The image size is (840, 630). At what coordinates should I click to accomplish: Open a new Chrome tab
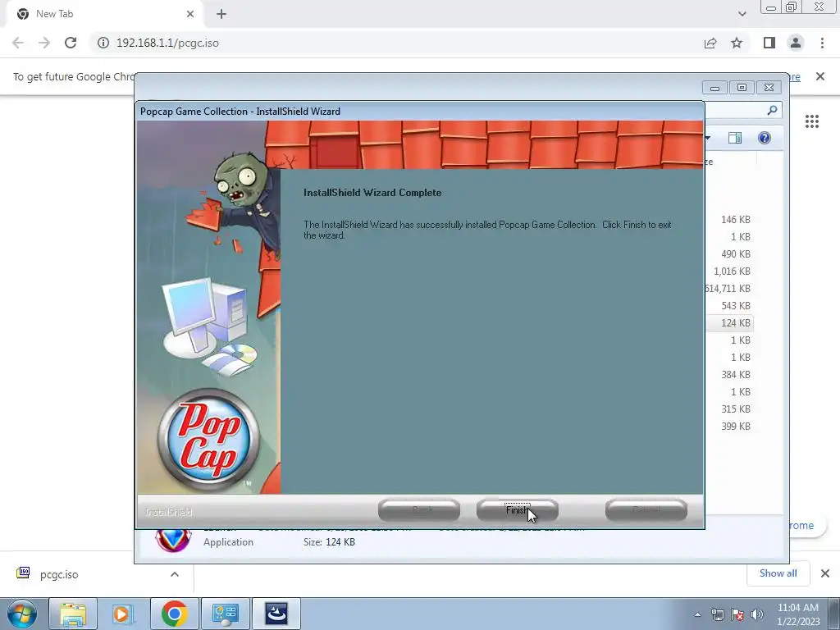click(221, 14)
